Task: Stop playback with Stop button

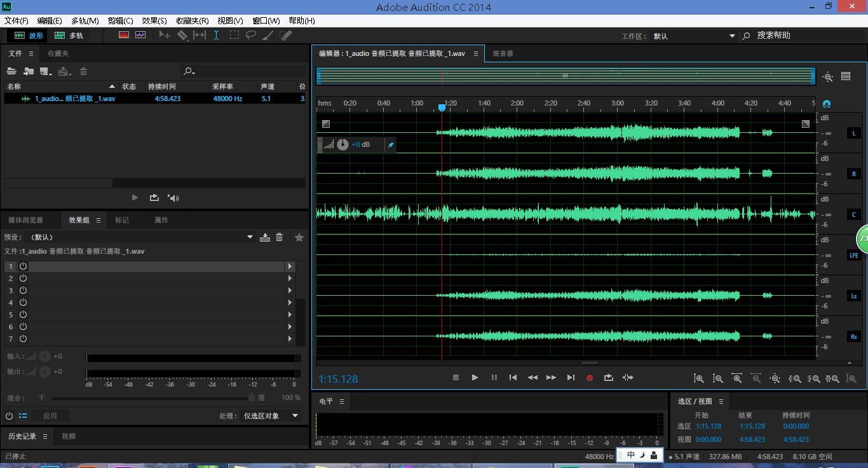Action: (456, 378)
